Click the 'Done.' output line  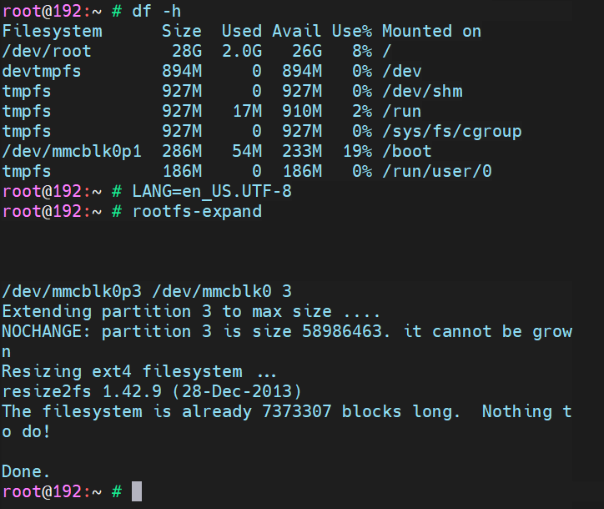point(27,471)
